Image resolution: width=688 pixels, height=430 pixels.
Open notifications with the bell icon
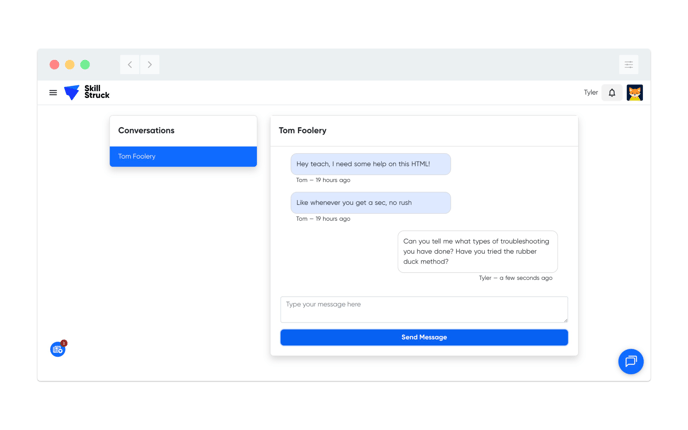(x=612, y=93)
